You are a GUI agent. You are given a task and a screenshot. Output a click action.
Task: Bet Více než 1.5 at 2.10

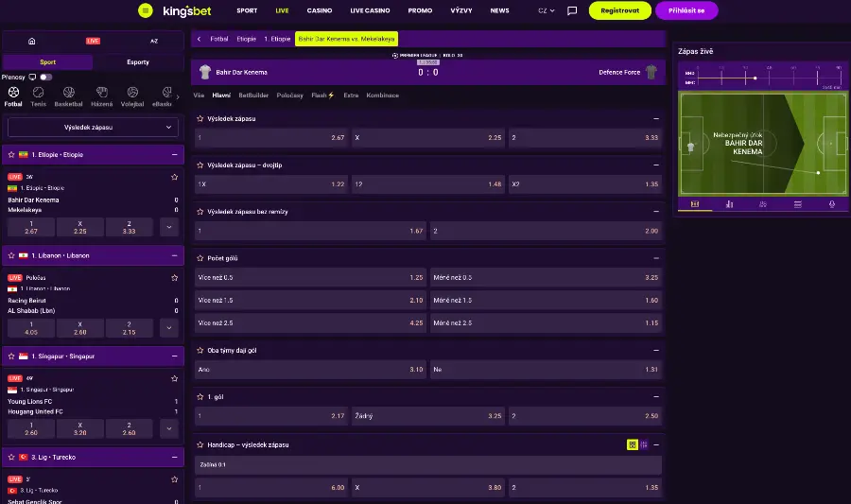click(x=310, y=300)
